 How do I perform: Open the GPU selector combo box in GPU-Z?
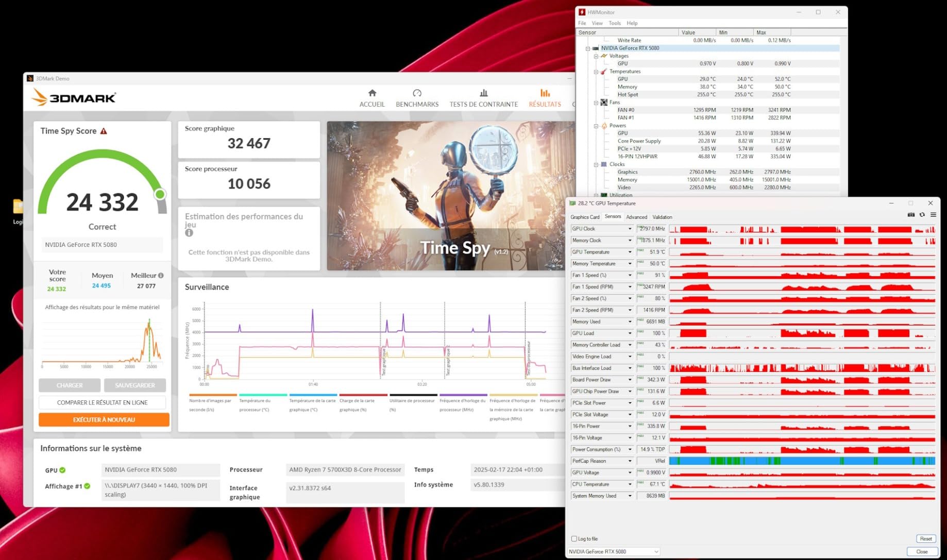[x=613, y=552]
